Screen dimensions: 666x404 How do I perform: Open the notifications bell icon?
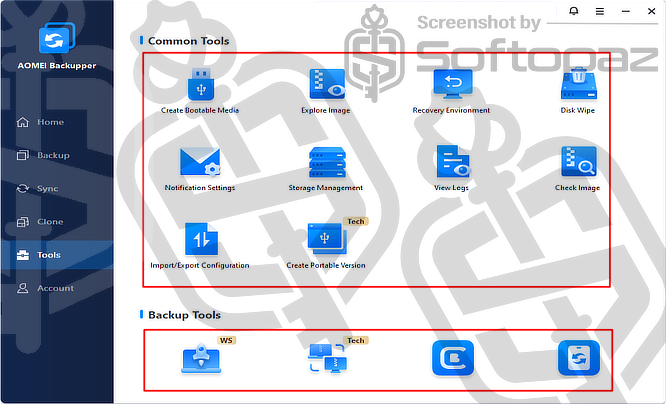(x=573, y=11)
